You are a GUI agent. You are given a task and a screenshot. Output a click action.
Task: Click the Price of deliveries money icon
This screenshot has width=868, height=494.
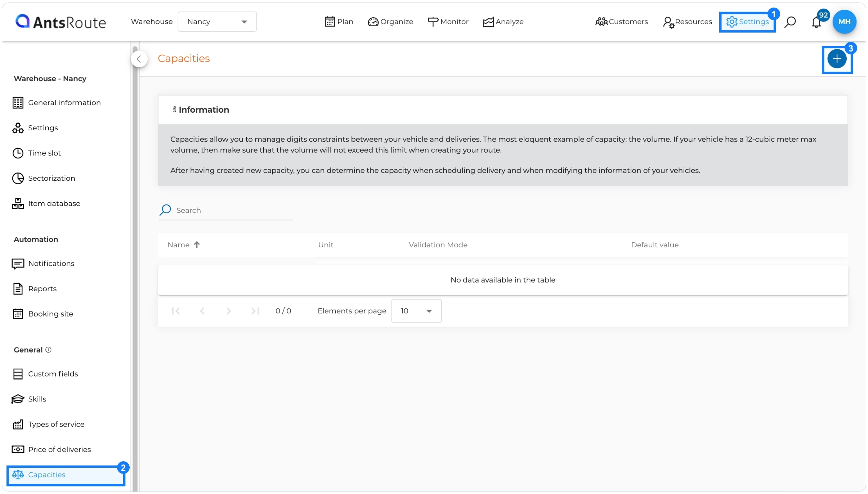tap(18, 449)
